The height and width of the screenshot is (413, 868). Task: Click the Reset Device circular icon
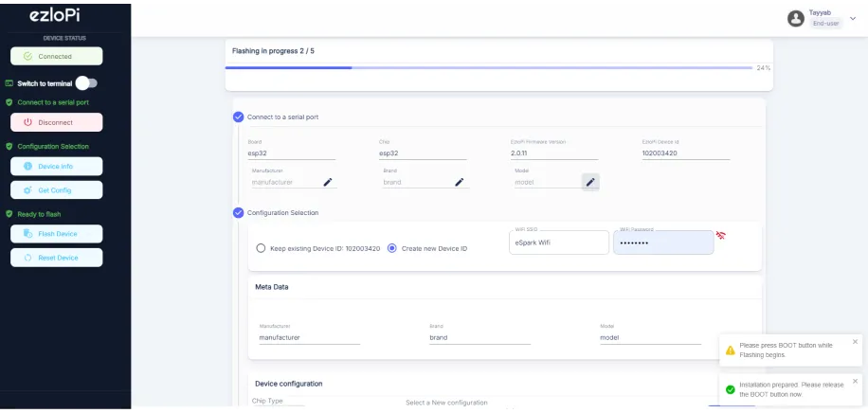(28, 258)
